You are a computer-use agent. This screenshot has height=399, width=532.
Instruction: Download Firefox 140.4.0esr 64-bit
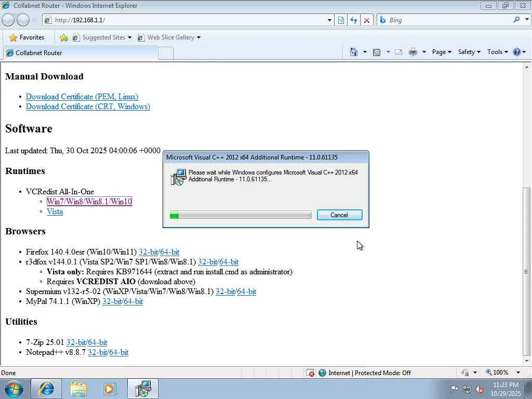(170, 252)
